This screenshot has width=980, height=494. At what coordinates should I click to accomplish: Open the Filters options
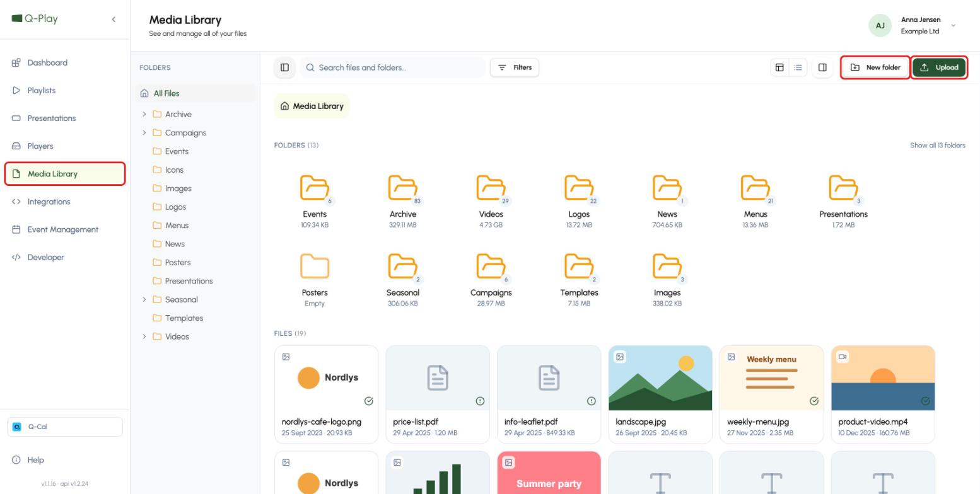[x=515, y=67]
